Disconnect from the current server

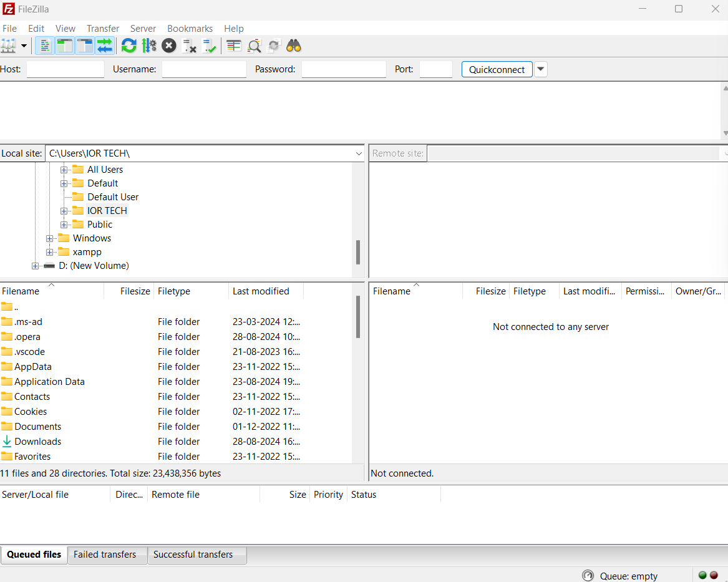(189, 46)
